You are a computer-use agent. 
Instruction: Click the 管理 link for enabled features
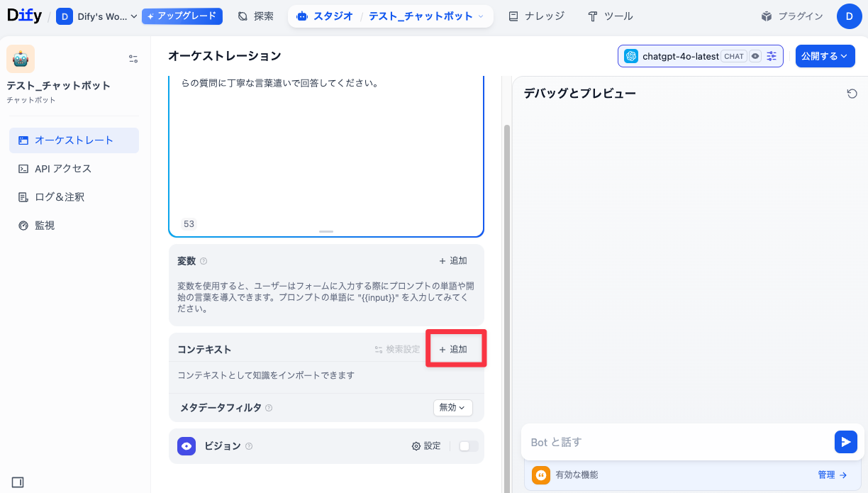coord(832,475)
